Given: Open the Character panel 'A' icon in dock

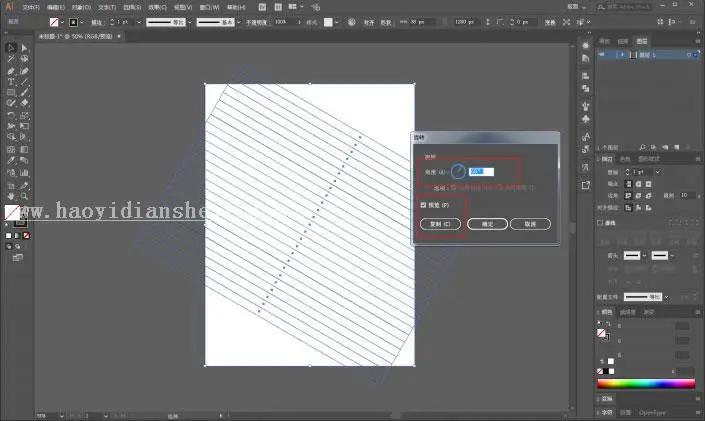Looking at the screenshot, I should coord(585,137).
